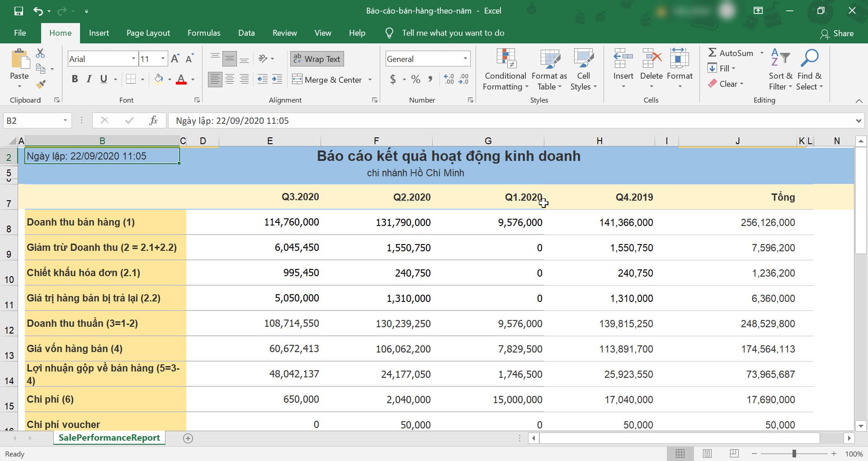
Task: Open the Find & Select tool
Action: point(809,69)
